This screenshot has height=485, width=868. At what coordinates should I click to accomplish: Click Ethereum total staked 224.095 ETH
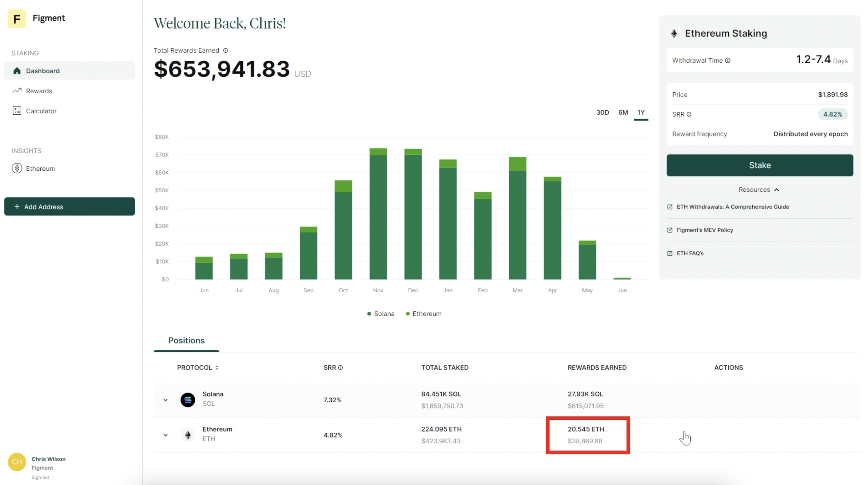click(x=441, y=429)
